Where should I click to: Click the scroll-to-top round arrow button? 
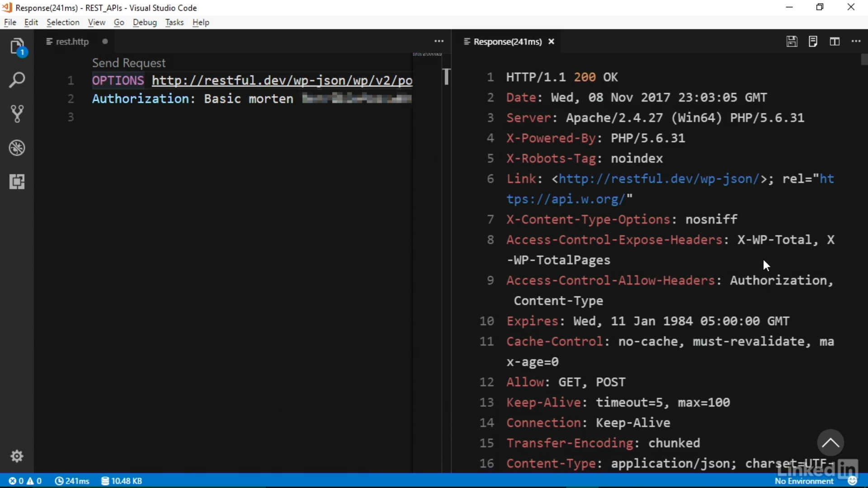(830, 443)
